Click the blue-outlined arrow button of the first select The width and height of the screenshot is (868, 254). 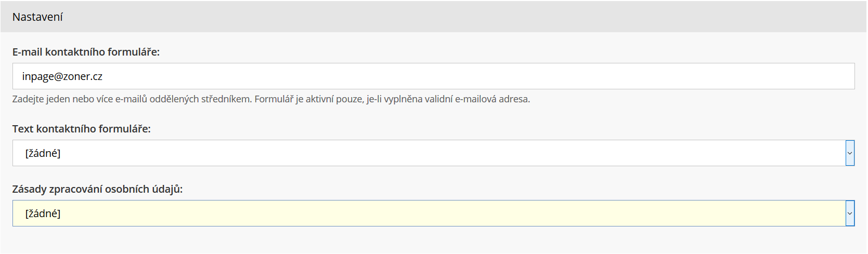coord(850,153)
